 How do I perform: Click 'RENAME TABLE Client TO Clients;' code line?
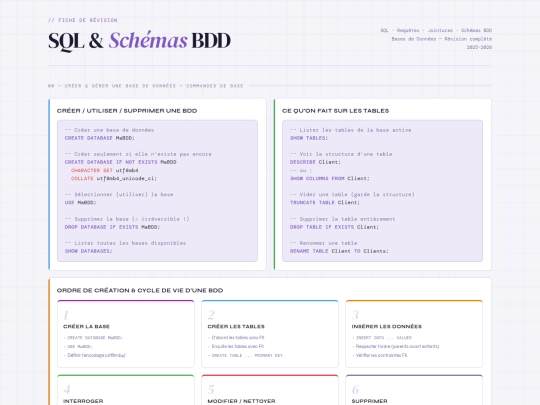pyautogui.click(x=339, y=251)
